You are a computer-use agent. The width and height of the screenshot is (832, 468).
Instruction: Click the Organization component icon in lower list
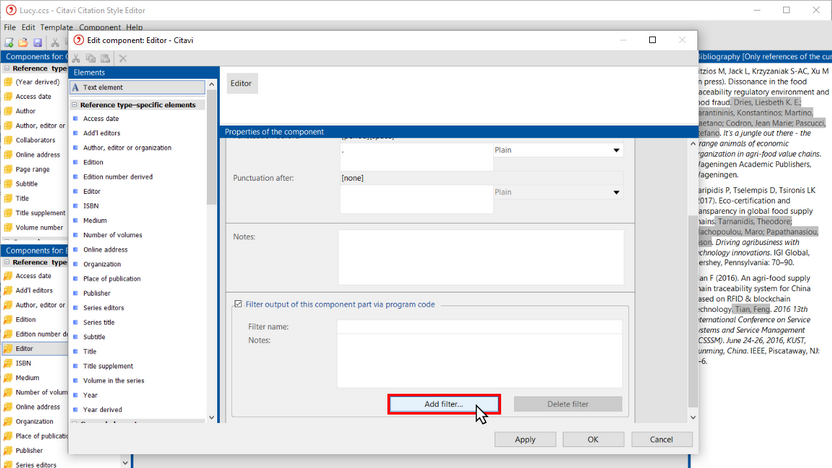point(8,421)
